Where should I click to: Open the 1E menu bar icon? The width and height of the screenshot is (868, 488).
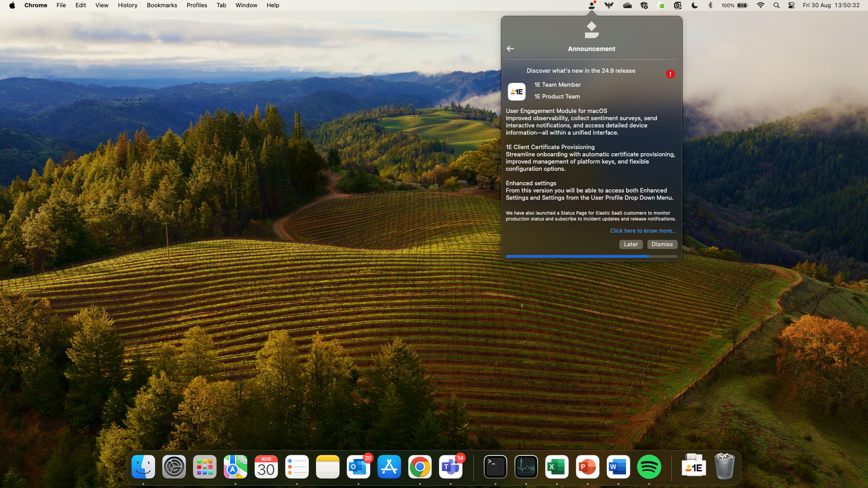pos(591,5)
